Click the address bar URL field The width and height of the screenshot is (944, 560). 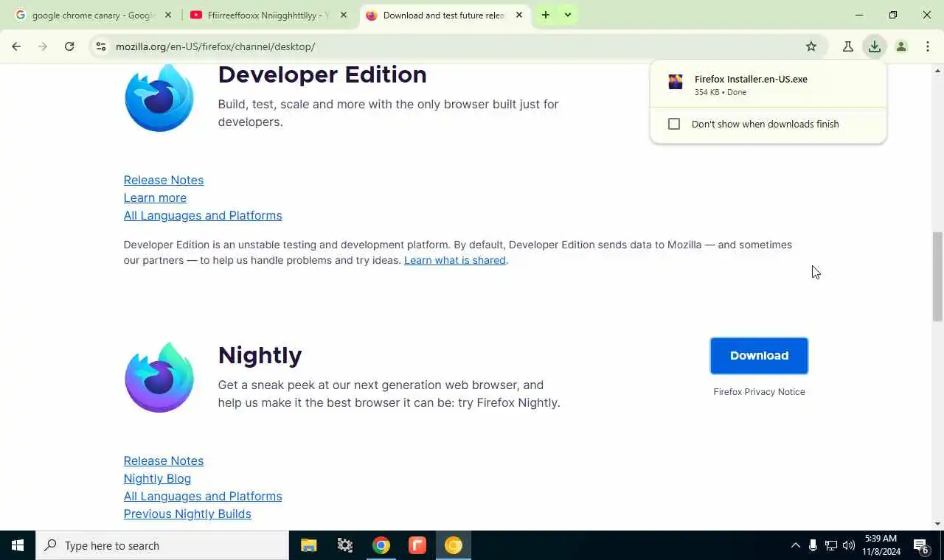pos(457,46)
